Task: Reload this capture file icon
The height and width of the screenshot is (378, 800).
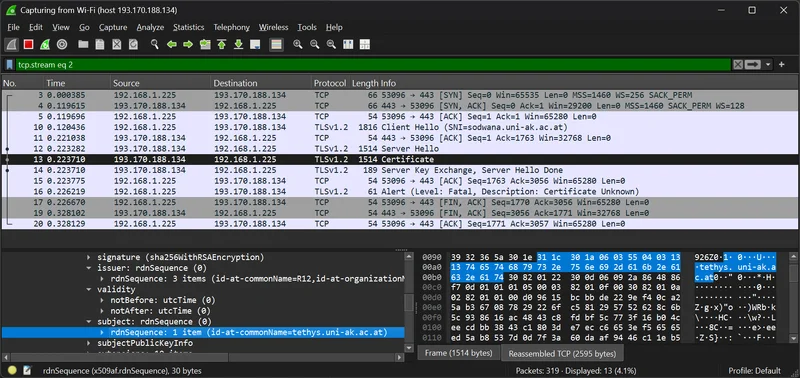Action: 133,45
